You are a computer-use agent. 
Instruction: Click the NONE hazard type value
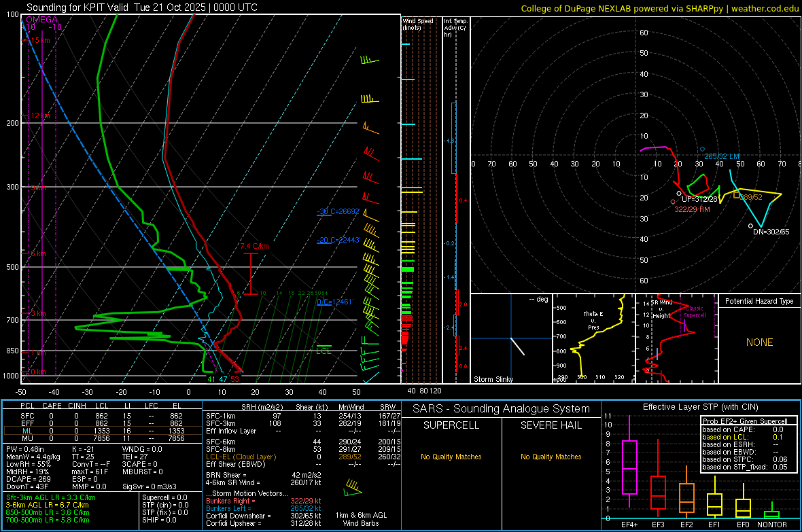(759, 342)
